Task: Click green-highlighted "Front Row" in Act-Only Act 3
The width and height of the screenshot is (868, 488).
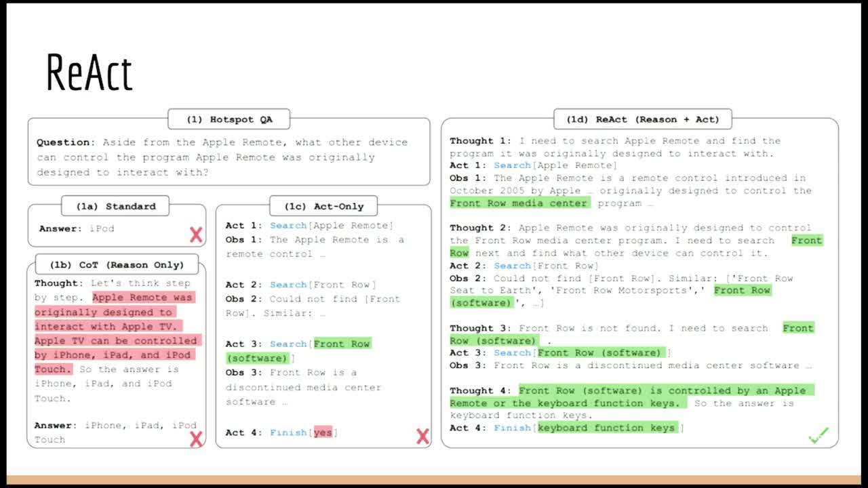Action: (x=341, y=344)
